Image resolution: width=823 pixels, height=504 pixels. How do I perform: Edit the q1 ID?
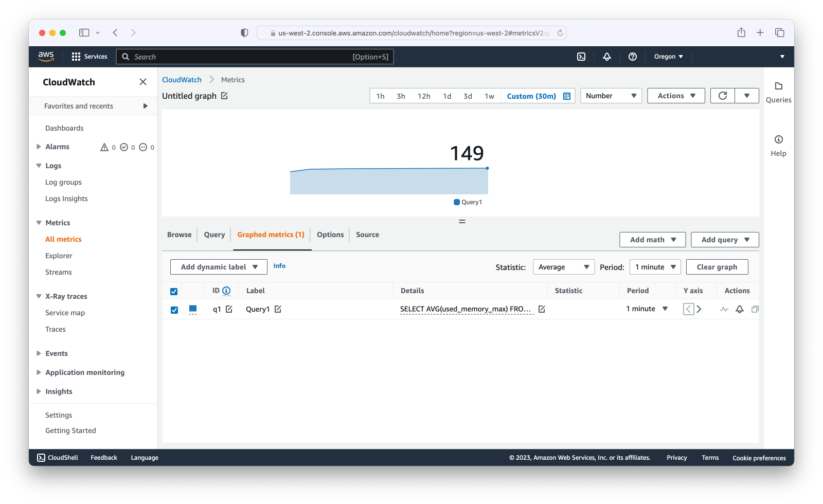[229, 309]
